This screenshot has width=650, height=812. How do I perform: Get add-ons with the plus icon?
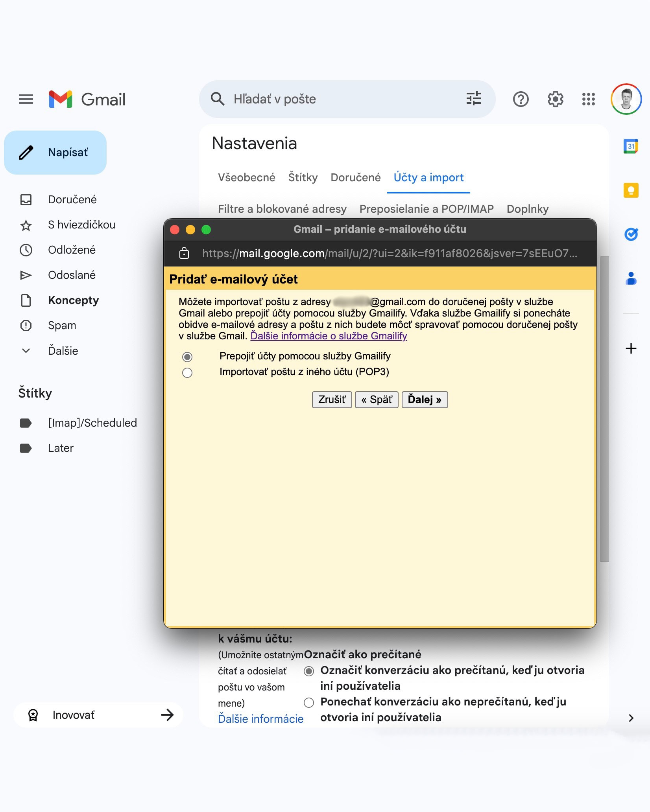(631, 348)
